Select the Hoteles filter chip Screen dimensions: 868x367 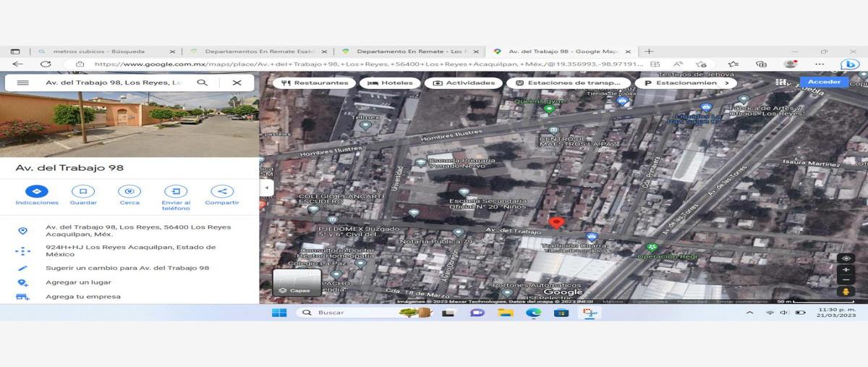click(391, 83)
